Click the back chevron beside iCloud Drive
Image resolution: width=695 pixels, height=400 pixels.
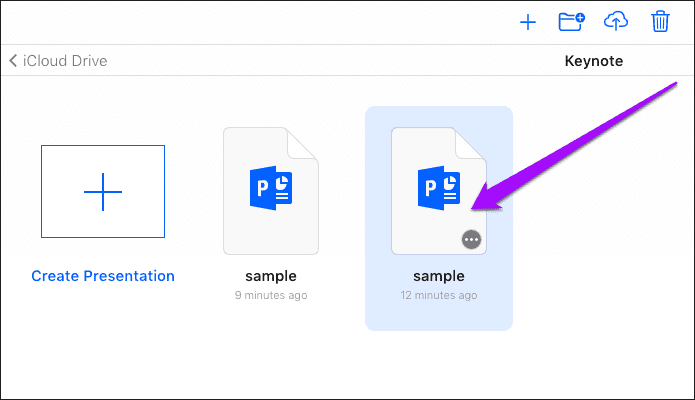(x=13, y=61)
